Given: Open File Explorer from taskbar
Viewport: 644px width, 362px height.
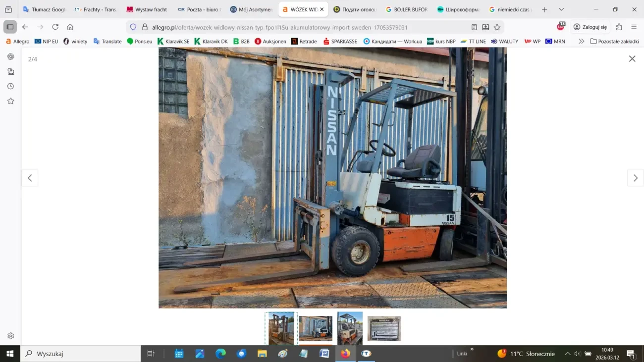Looking at the screenshot, I should point(262,354).
